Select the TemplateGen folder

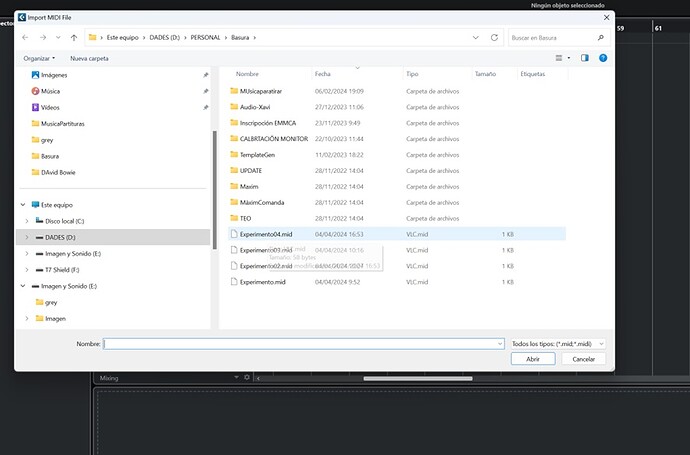pos(253,155)
